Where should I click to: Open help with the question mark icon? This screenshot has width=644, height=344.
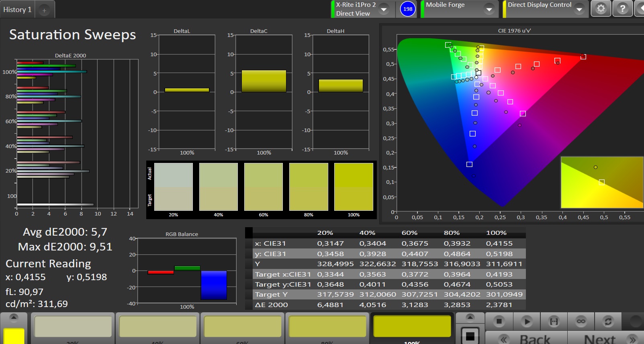click(x=622, y=9)
